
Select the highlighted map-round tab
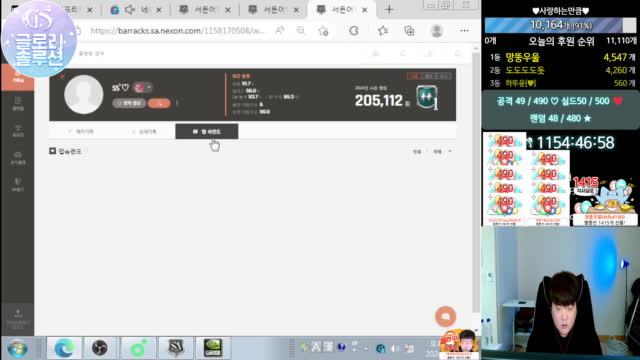click(x=207, y=131)
